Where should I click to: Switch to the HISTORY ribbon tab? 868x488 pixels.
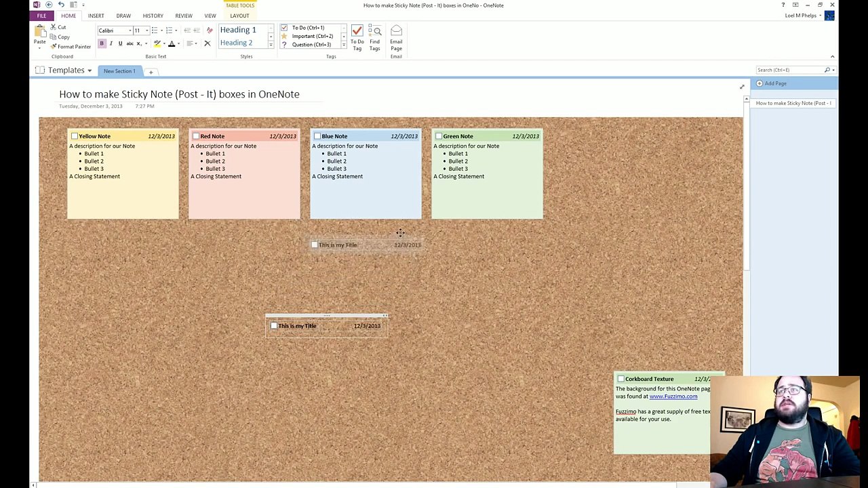pos(153,16)
